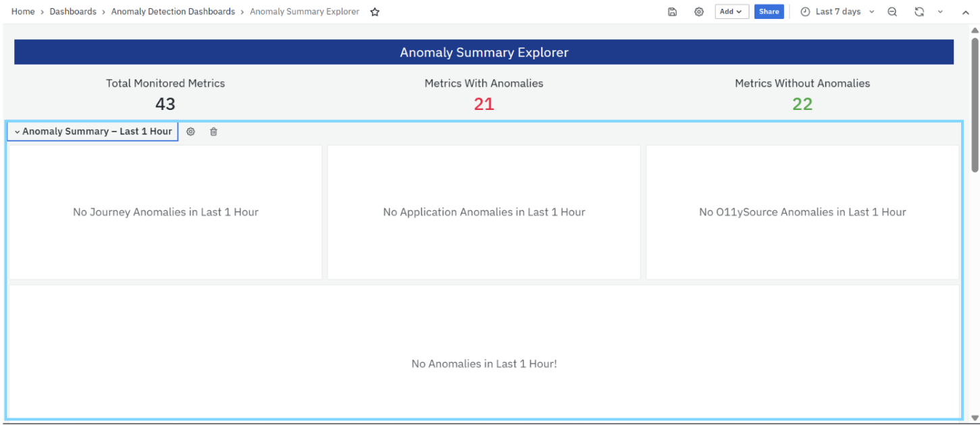Click the No O11ySource Anomalies in Last 1 Hour text
The height and width of the screenshot is (425, 980).
click(802, 212)
